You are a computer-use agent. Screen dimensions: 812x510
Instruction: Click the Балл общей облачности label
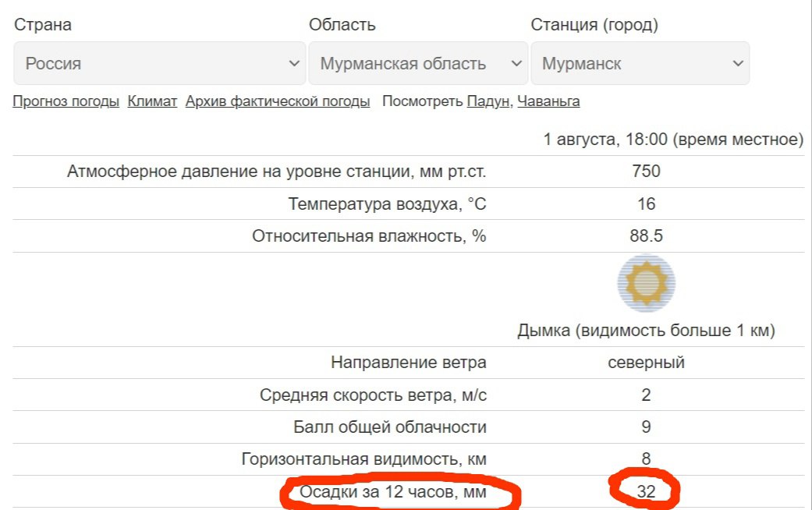[x=390, y=427]
